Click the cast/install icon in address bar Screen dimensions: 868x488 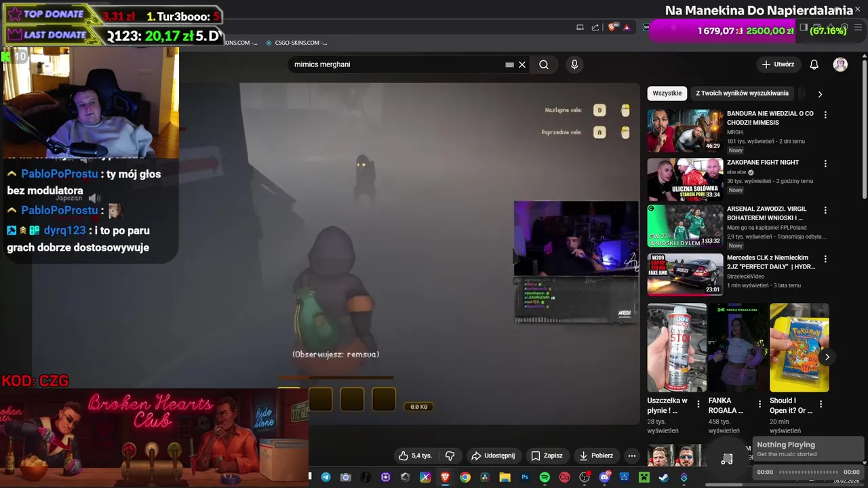click(x=580, y=27)
